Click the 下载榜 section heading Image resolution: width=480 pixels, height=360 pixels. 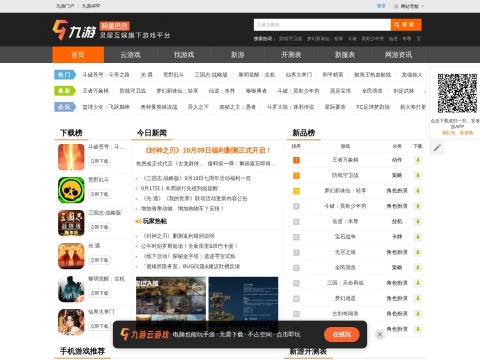(71, 133)
